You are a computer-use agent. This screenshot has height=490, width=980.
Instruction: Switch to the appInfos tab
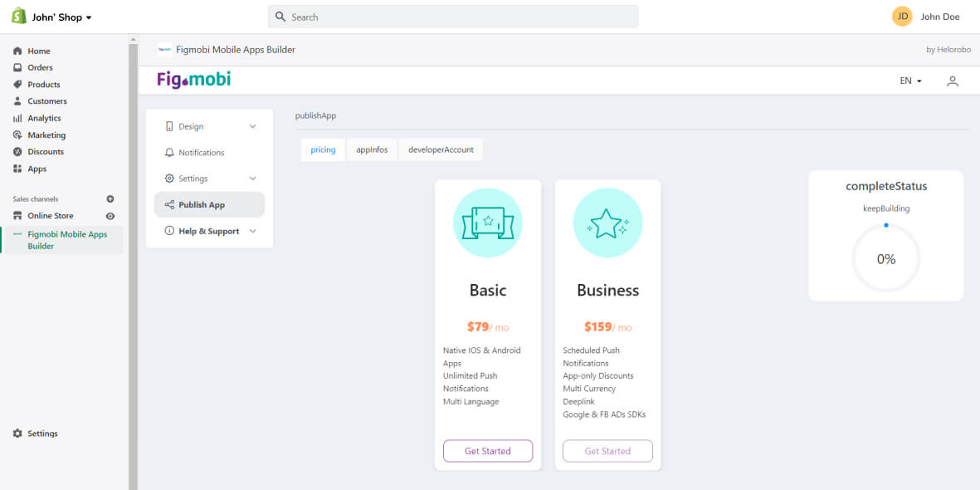pos(372,149)
